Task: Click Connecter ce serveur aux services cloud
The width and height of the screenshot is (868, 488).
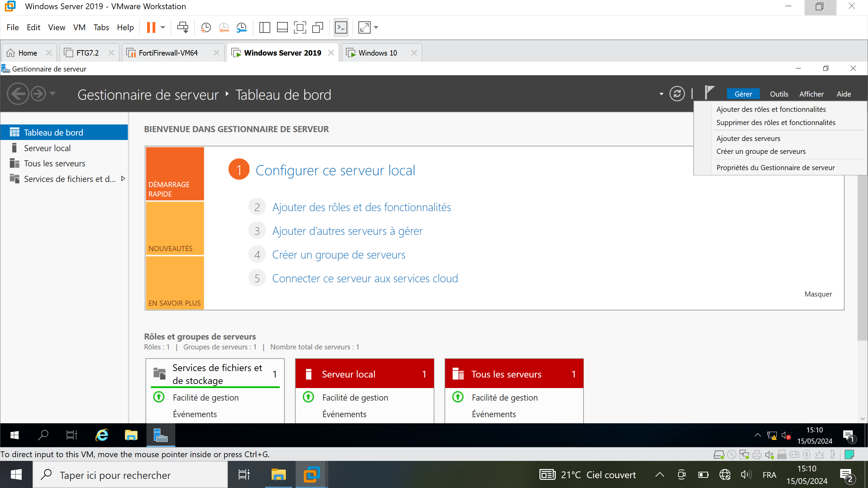Action: click(x=365, y=279)
